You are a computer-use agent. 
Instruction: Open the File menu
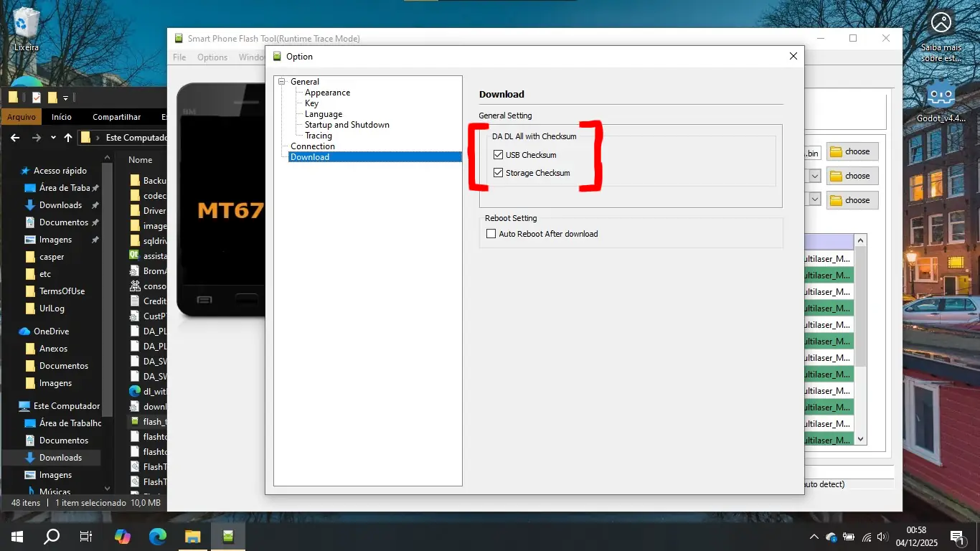(x=179, y=57)
